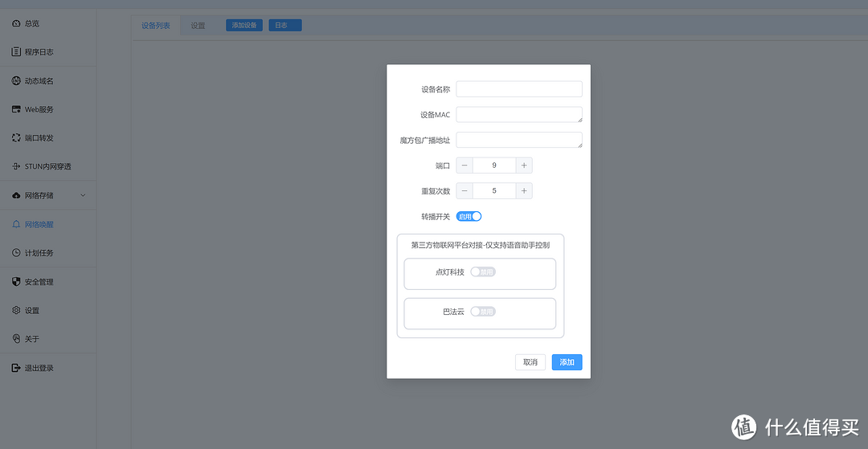Click the 总览 overview icon in sidebar
This screenshot has height=449, width=868.
tap(16, 23)
